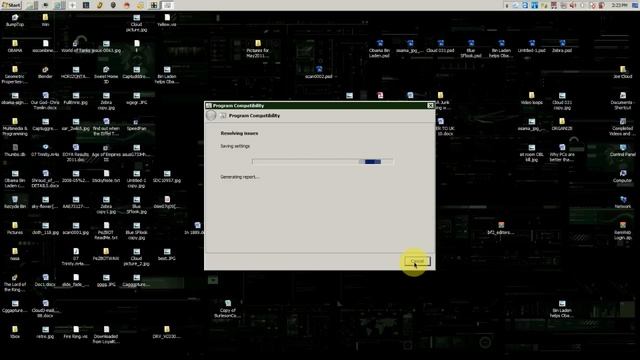Select the best.JPG image file
The image size is (640, 360).
(167, 255)
